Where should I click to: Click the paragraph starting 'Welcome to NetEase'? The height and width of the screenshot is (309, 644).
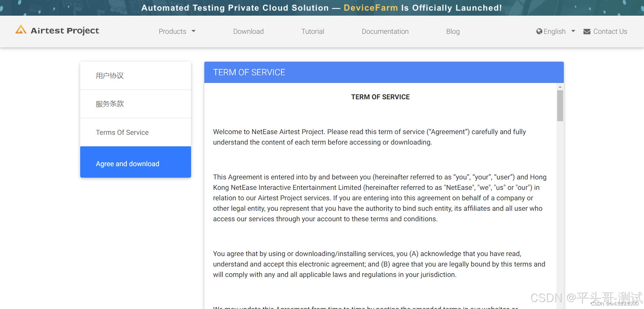(x=370, y=137)
